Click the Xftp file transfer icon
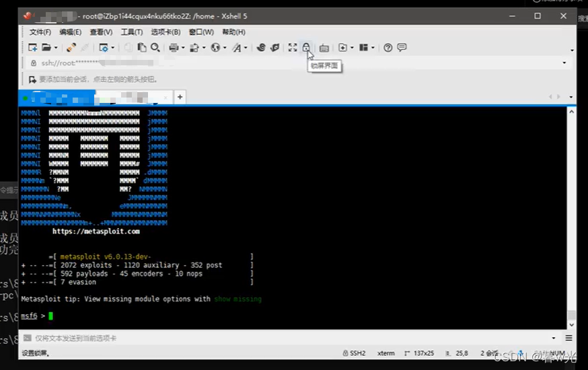This screenshot has height=370, width=588. (275, 48)
